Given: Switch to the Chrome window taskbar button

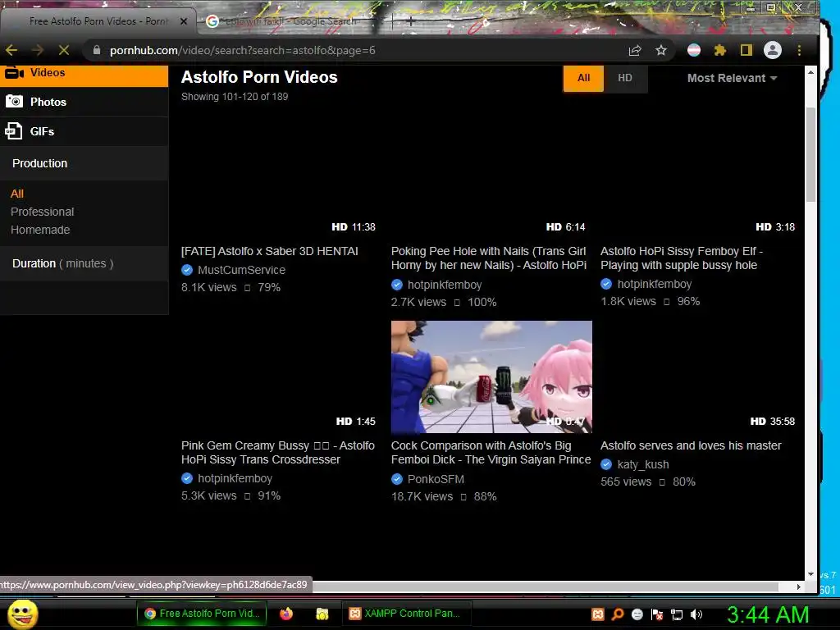Looking at the screenshot, I should 203,614.
